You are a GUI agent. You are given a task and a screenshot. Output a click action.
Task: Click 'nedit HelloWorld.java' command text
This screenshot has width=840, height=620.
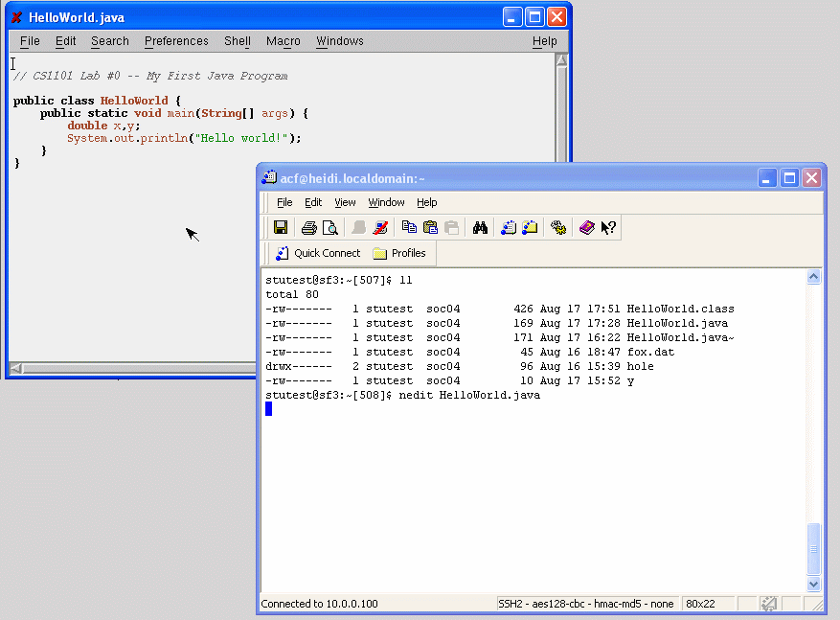(469, 396)
